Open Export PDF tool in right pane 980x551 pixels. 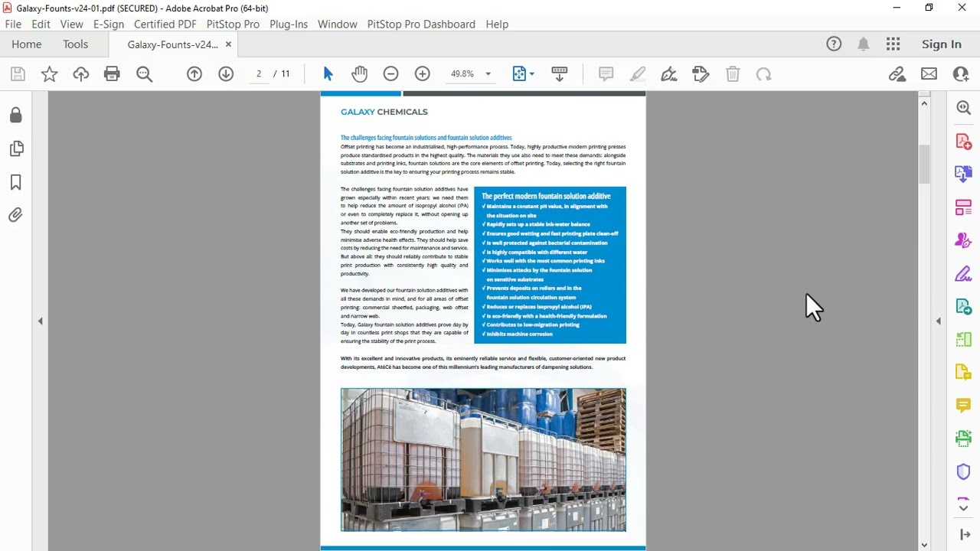[x=964, y=174]
